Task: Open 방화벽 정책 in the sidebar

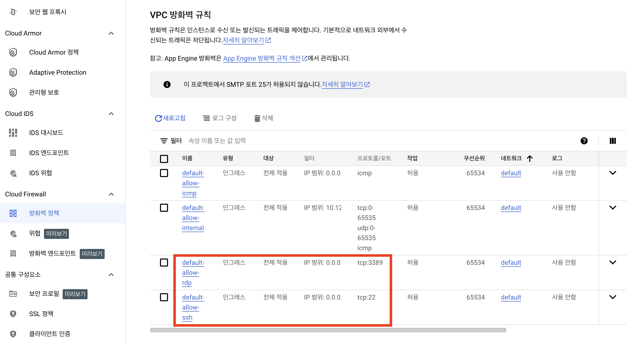Action: pyautogui.click(x=44, y=213)
